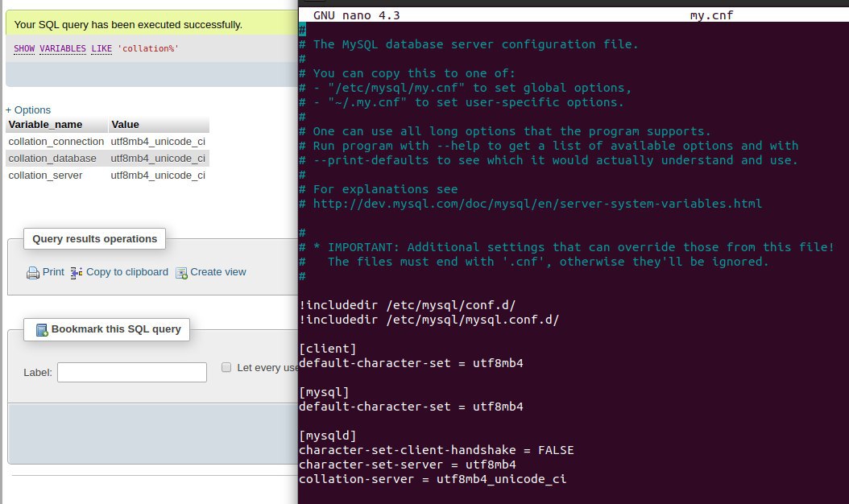The image size is (849, 504).
Task: Click the Create view icon
Action: 181,273
